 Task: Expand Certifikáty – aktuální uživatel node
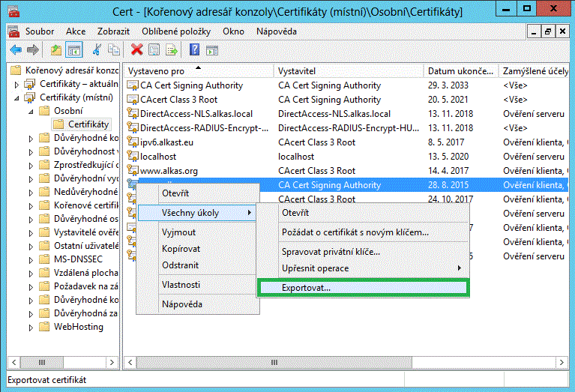(17, 84)
